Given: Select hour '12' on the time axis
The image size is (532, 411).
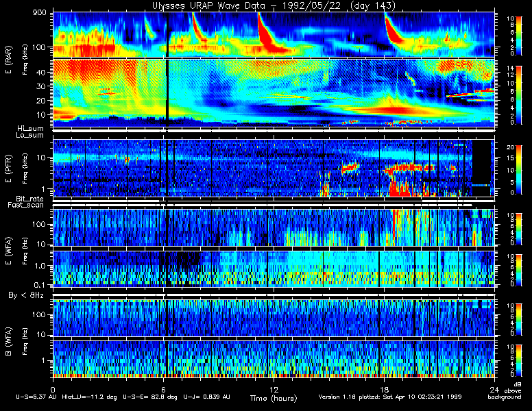Looking at the screenshot, I should tap(274, 389).
